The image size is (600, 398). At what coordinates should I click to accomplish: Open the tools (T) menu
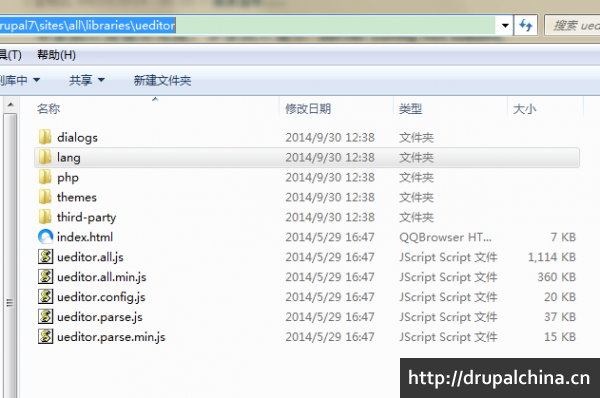pos(10,55)
